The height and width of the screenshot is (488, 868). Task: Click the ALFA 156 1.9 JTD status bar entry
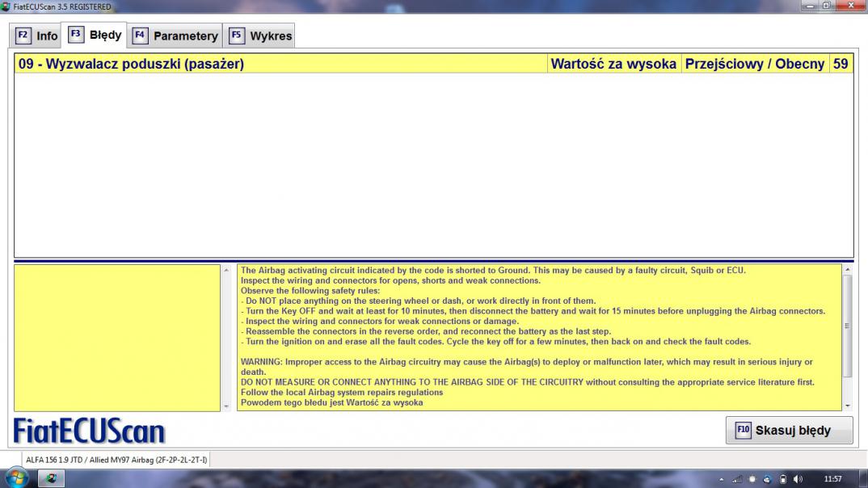coord(116,460)
